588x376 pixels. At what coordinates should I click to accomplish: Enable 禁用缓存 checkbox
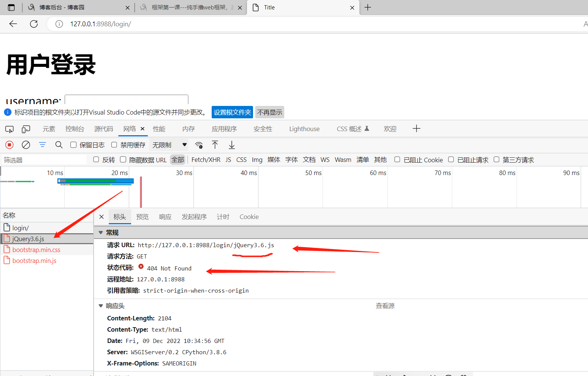(114, 145)
